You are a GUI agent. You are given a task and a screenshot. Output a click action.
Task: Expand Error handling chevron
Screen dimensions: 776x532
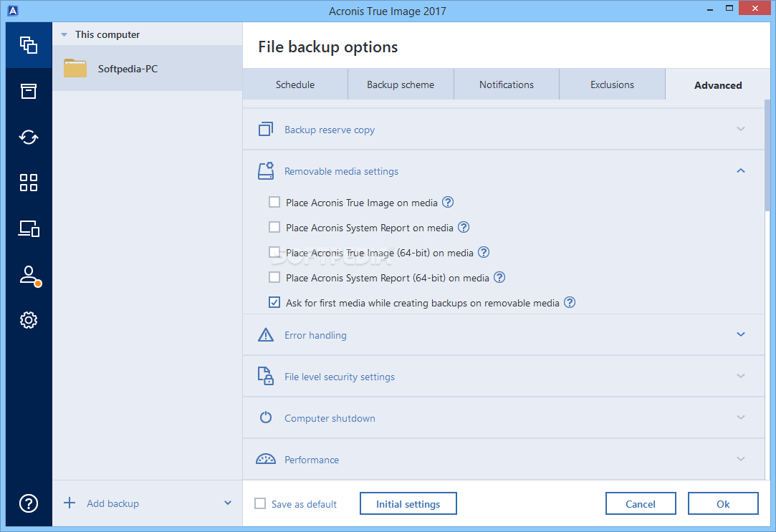[x=740, y=334]
